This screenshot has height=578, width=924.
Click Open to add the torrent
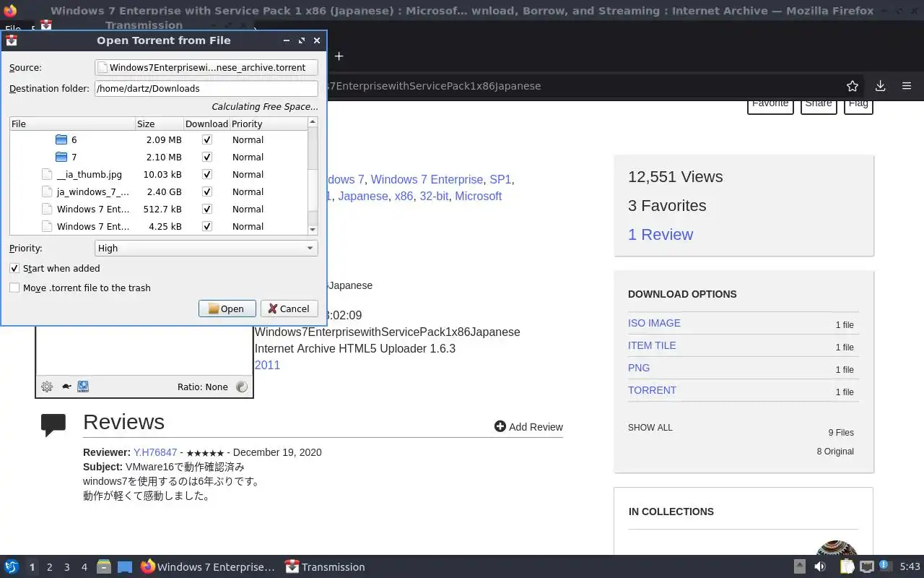point(227,309)
